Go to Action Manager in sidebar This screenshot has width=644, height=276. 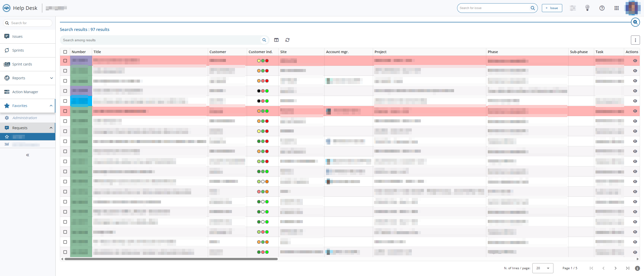25,92
